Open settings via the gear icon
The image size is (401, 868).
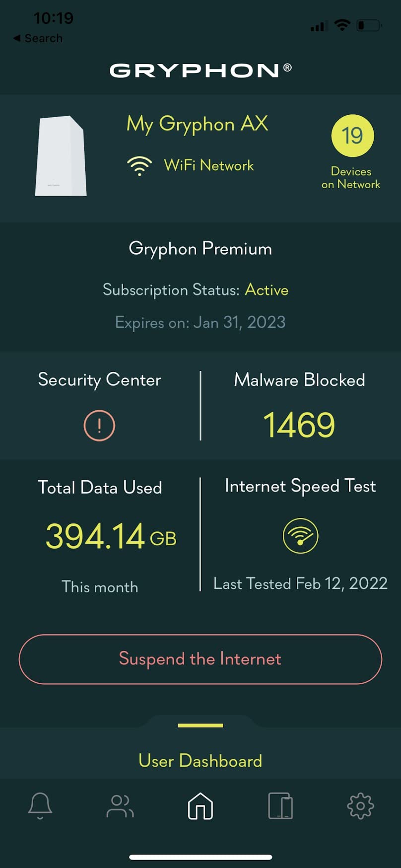tap(361, 806)
